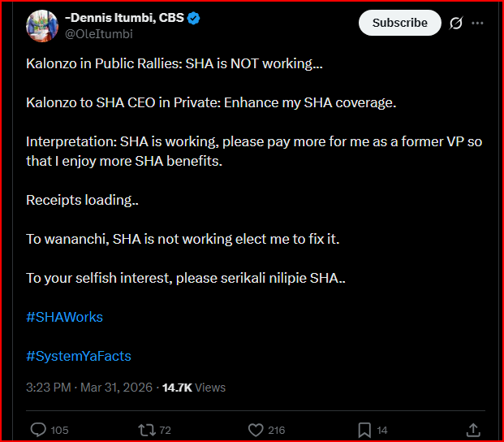Open Dennis Itumbi's profile picture

coord(41,26)
